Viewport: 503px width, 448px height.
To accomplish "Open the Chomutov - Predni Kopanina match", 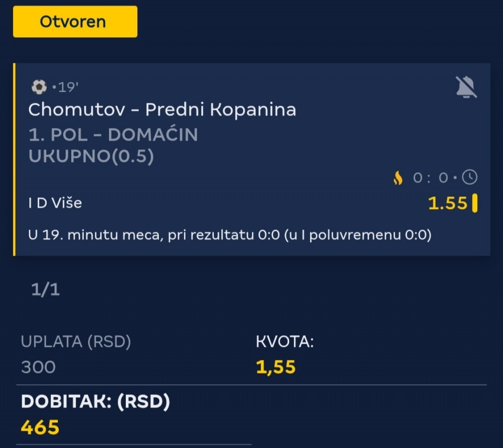I will tap(162, 110).
